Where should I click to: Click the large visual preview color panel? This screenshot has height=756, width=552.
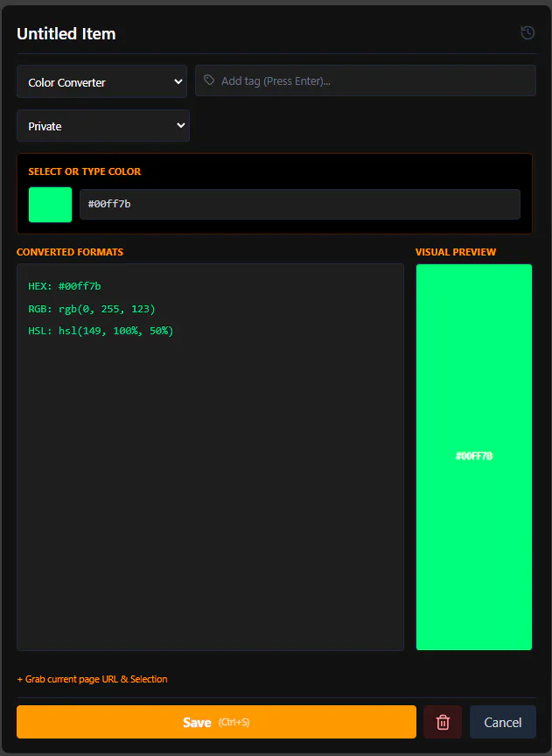pos(474,457)
